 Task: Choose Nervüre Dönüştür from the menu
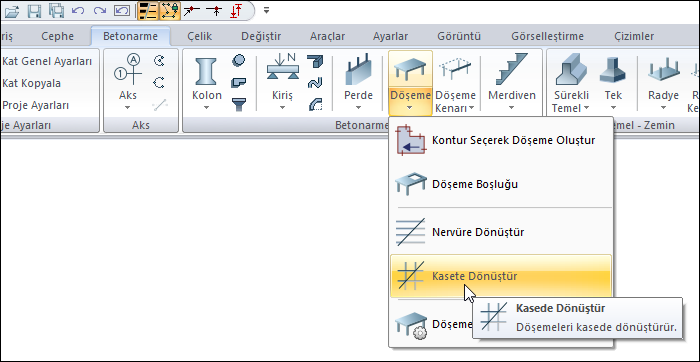coord(501,232)
